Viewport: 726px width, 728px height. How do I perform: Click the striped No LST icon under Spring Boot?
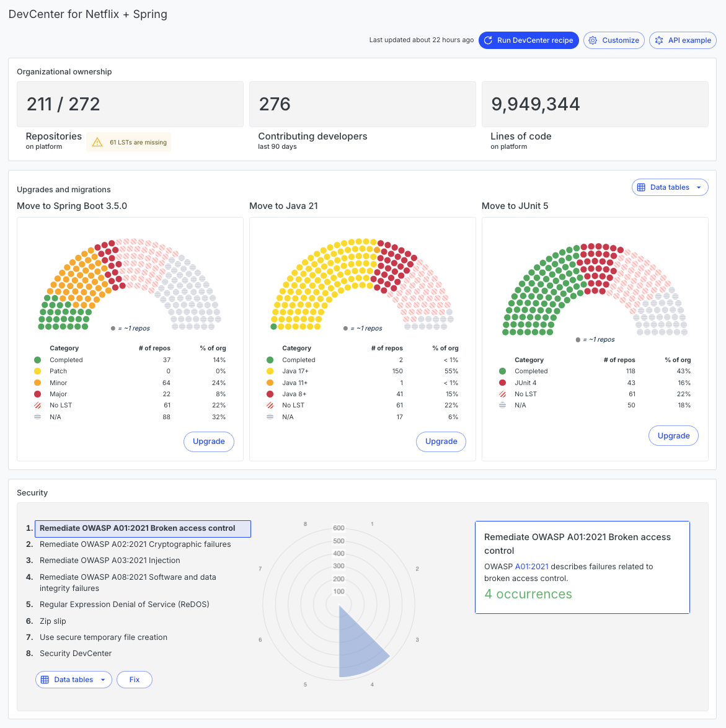38,406
